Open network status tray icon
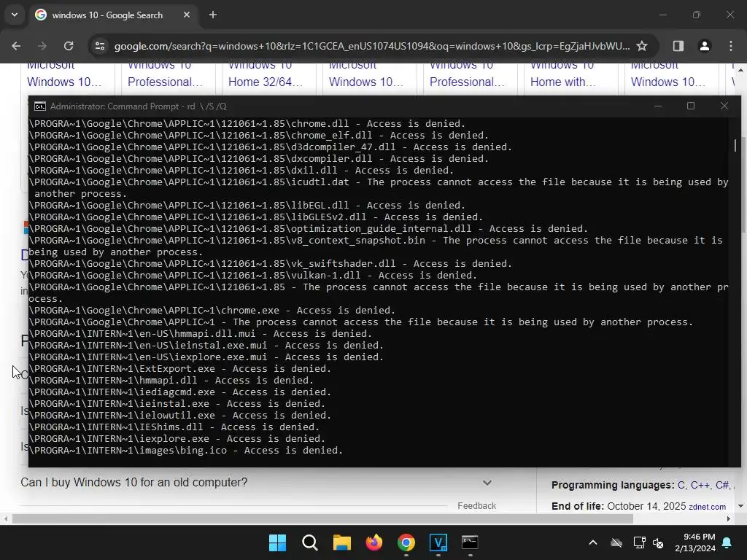The height and width of the screenshot is (560, 747). 639,542
